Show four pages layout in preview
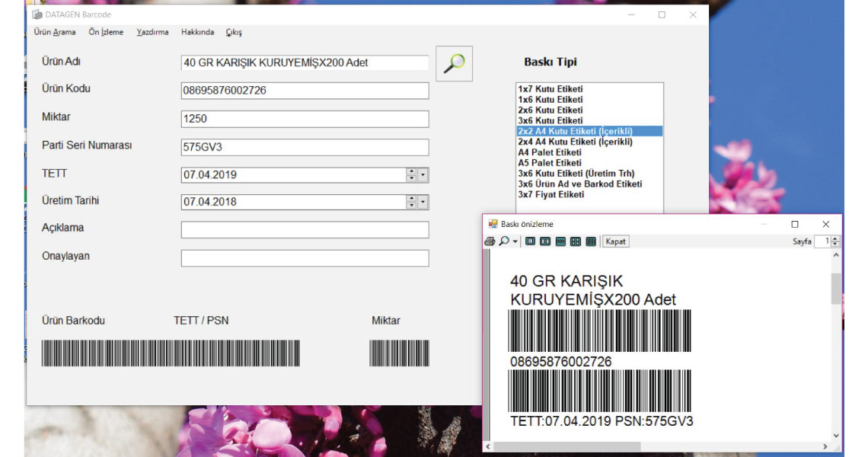This screenshot has width=868, height=457. click(576, 241)
